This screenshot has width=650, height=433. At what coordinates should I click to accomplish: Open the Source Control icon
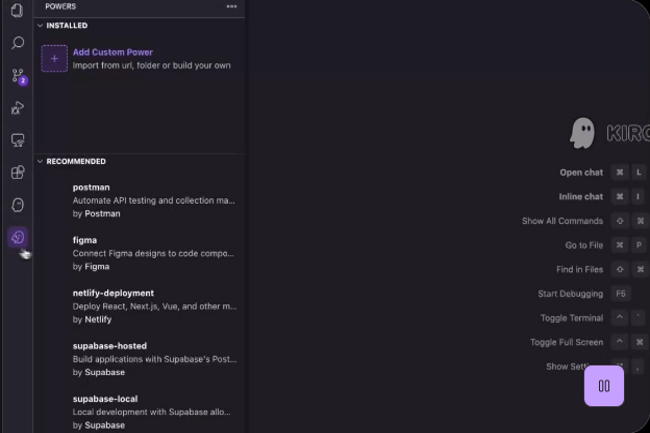click(x=17, y=76)
